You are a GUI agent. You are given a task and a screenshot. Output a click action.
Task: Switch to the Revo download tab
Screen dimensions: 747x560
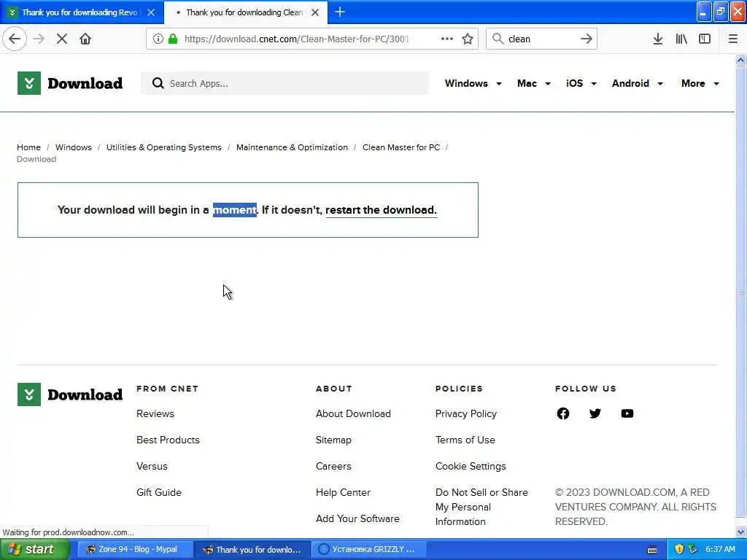pos(81,12)
